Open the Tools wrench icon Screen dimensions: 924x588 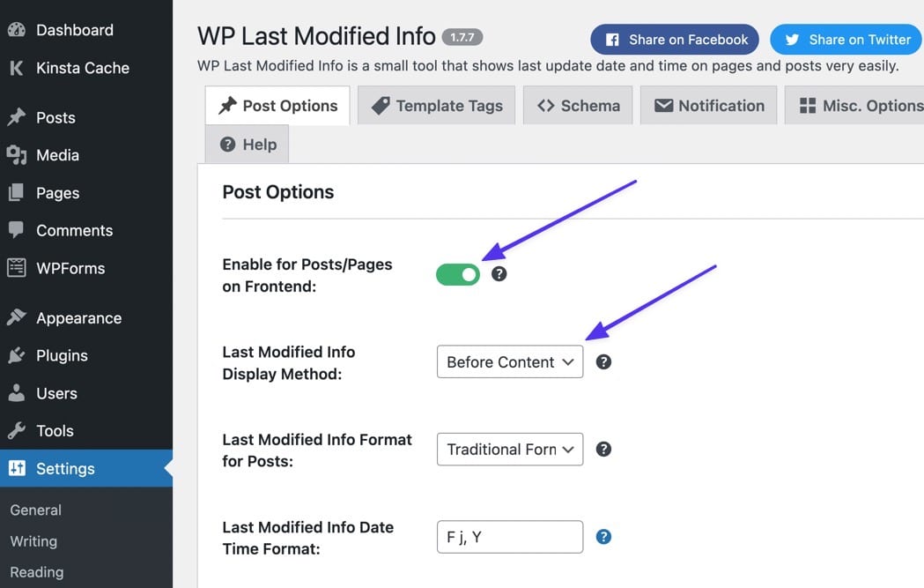click(x=16, y=431)
